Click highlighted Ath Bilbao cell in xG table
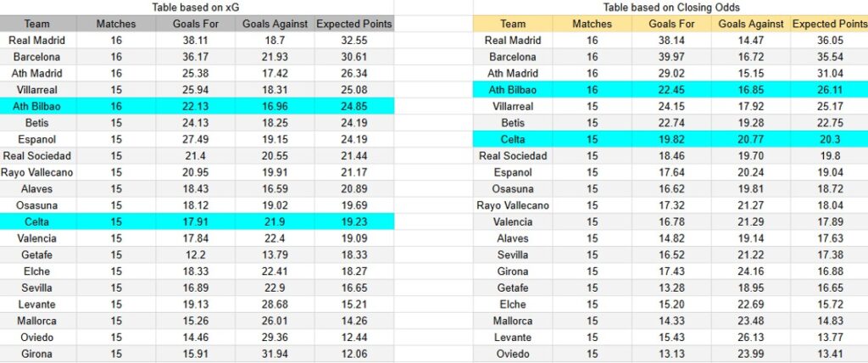The width and height of the screenshot is (868, 363). pos(36,106)
